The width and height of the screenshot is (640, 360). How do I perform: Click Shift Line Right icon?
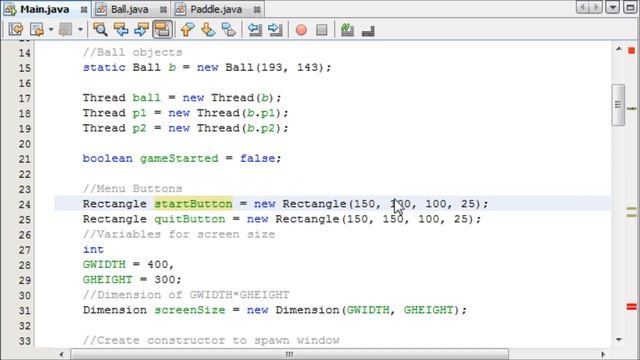[276, 29]
